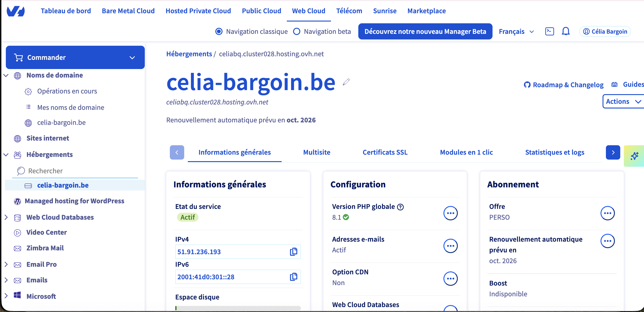Viewport: 644px width, 312px height.
Task: Copy the IPv4 address 51.91.236.193
Action: pyautogui.click(x=294, y=251)
